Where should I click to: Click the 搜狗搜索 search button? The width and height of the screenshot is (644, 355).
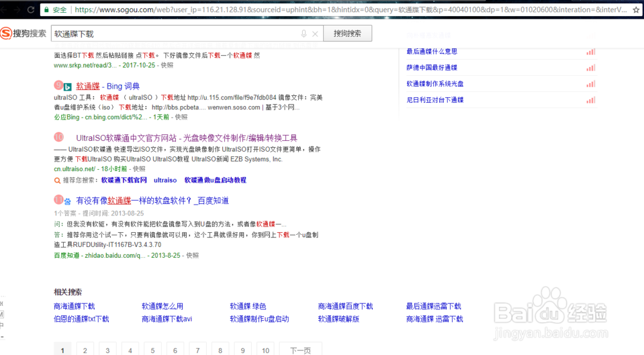[x=348, y=33]
